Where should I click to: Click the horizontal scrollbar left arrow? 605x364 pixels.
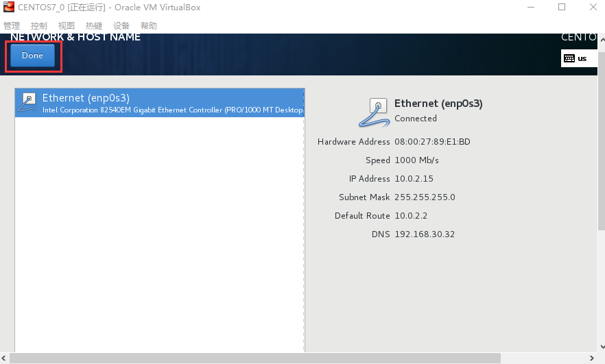pos(3,359)
